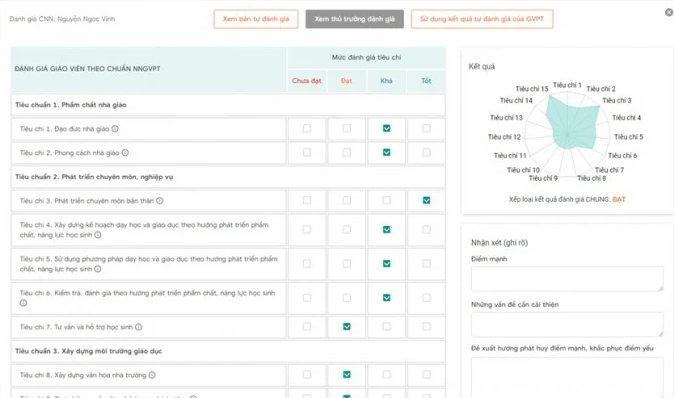Open info icon for Tiêu chí 2 Phong cách nhà giáo
Viewport: 674px width, 398px height.
[125, 153]
